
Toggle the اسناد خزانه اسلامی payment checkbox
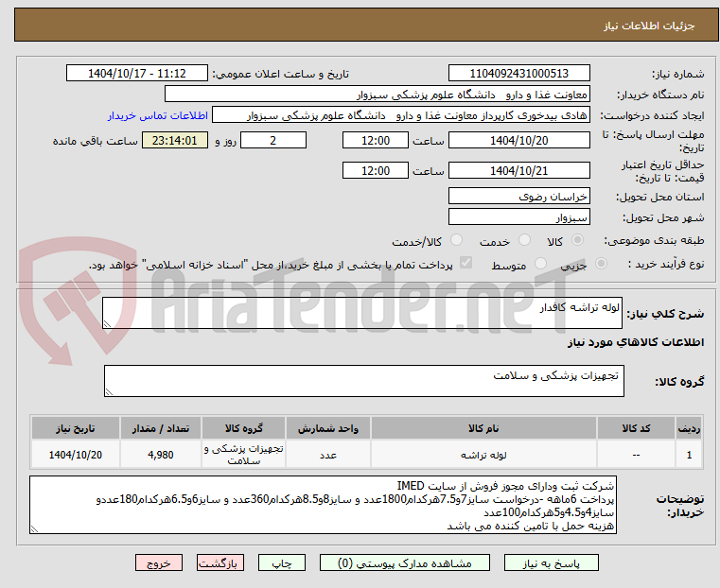[x=465, y=263]
